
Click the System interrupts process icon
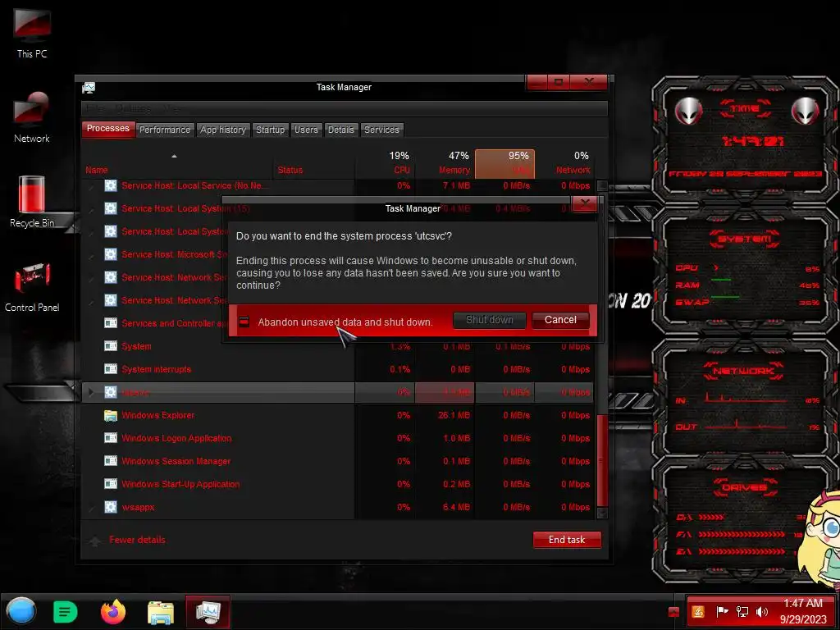(x=111, y=369)
